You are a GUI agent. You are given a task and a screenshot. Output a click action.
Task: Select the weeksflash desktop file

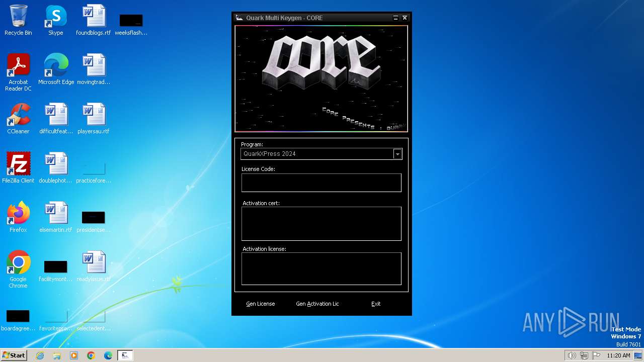(131, 24)
